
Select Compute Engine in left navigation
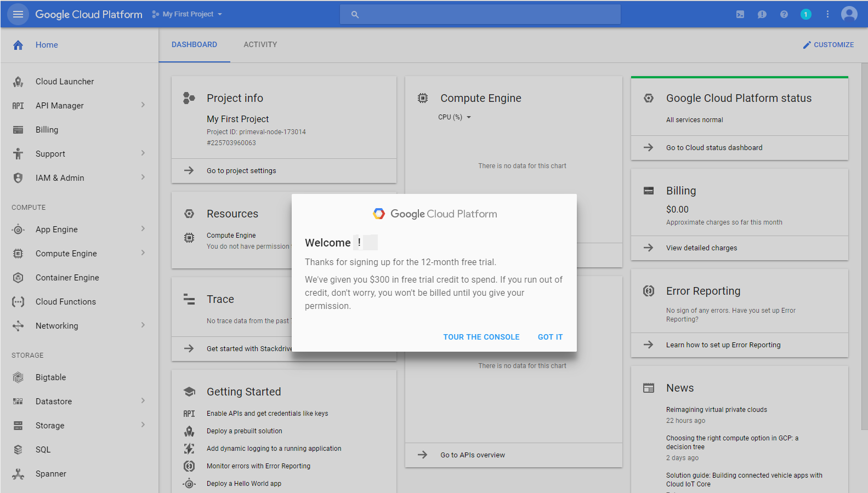tap(80, 254)
